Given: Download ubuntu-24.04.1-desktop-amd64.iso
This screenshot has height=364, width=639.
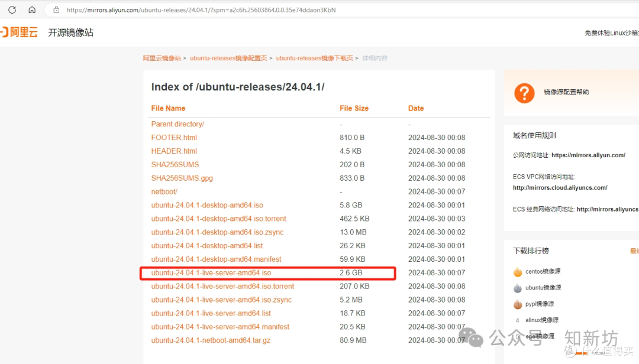Looking at the screenshot, I should point(207,205).
